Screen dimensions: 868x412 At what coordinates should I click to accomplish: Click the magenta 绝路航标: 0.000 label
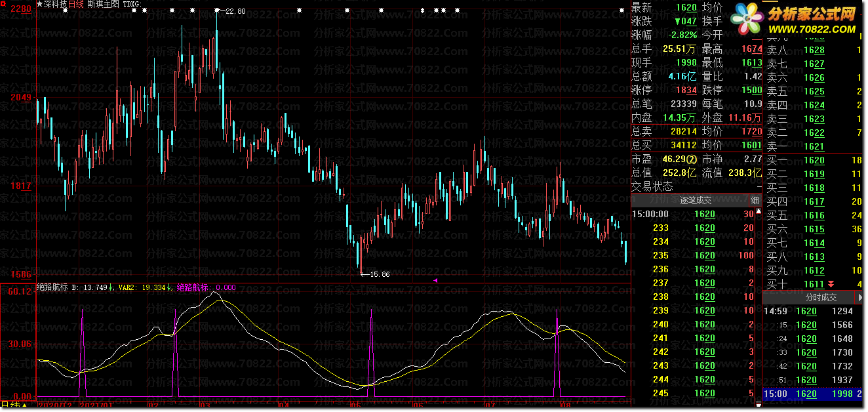pos(207,287)
